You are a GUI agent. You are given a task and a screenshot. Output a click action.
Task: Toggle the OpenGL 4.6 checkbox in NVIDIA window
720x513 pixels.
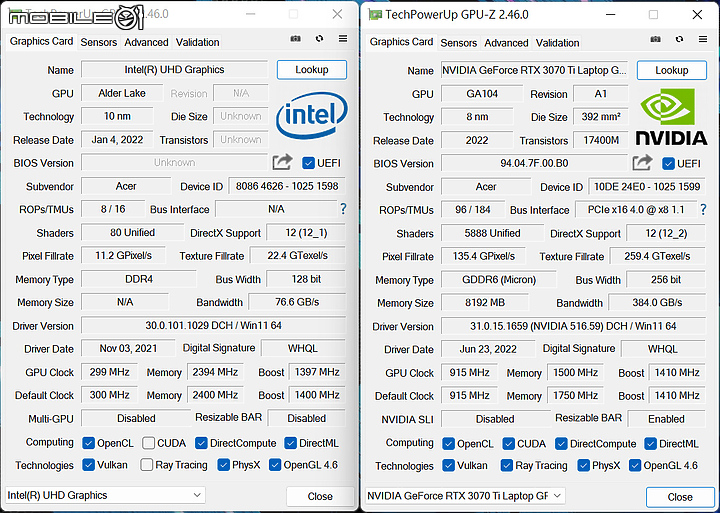click(635, 465)
